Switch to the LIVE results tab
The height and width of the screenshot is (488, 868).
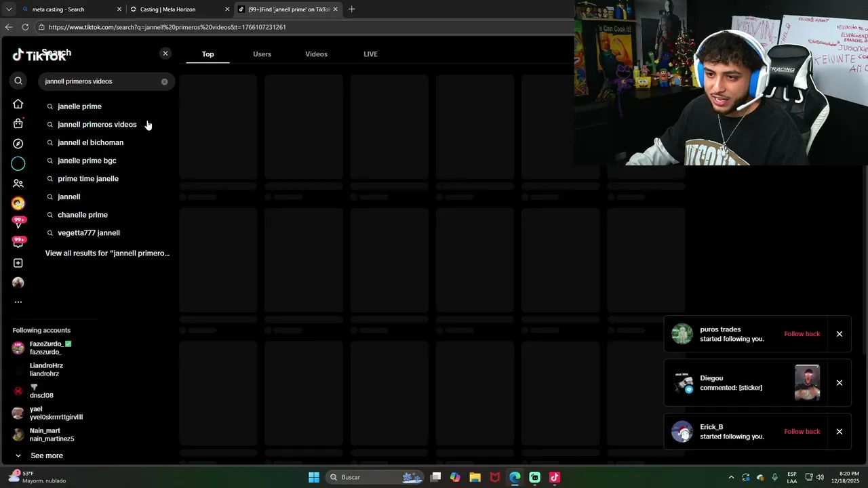click(370, 54)
